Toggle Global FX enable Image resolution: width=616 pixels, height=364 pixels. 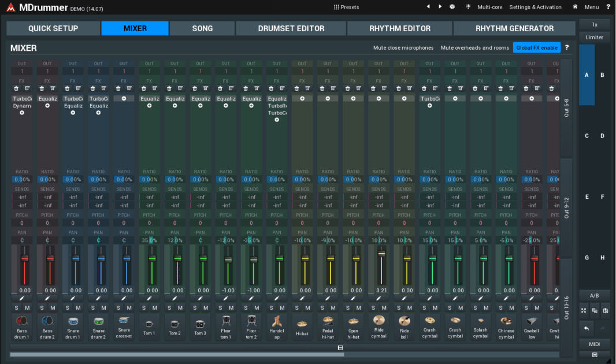pos(536,48)
